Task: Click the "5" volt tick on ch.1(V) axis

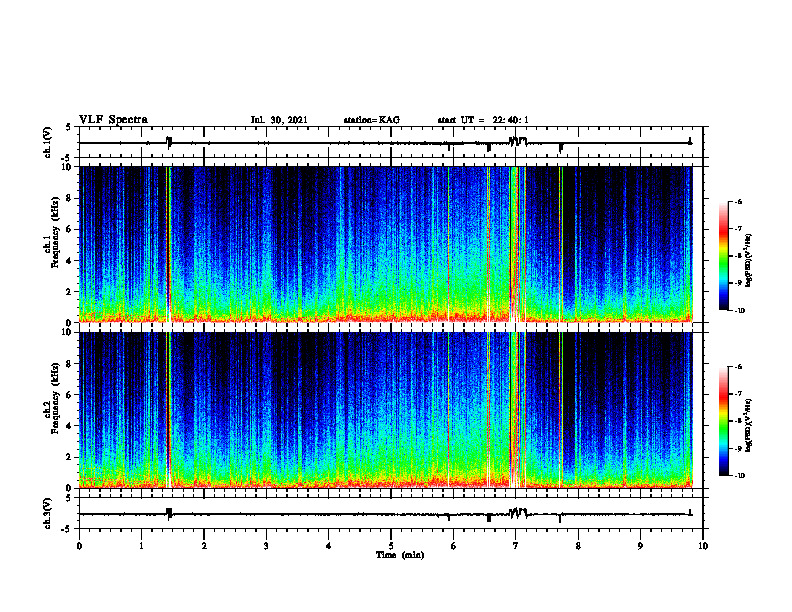Action: click(70, 128)
